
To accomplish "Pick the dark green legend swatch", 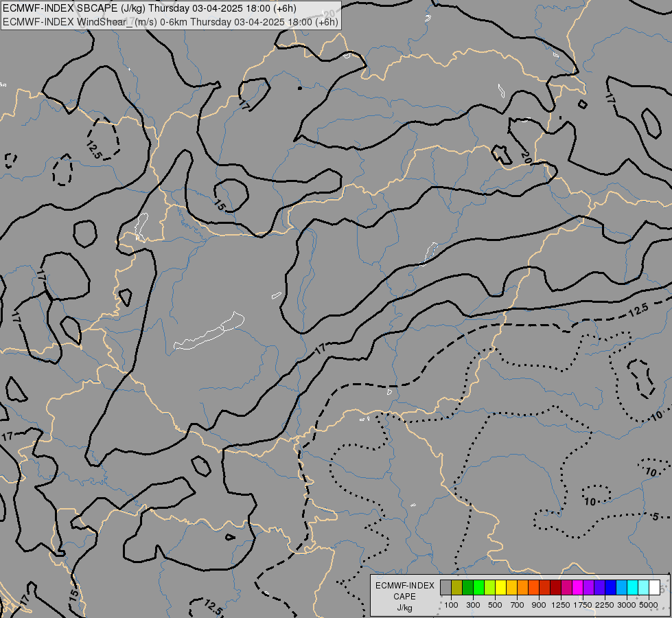I will tap(468, 587).
